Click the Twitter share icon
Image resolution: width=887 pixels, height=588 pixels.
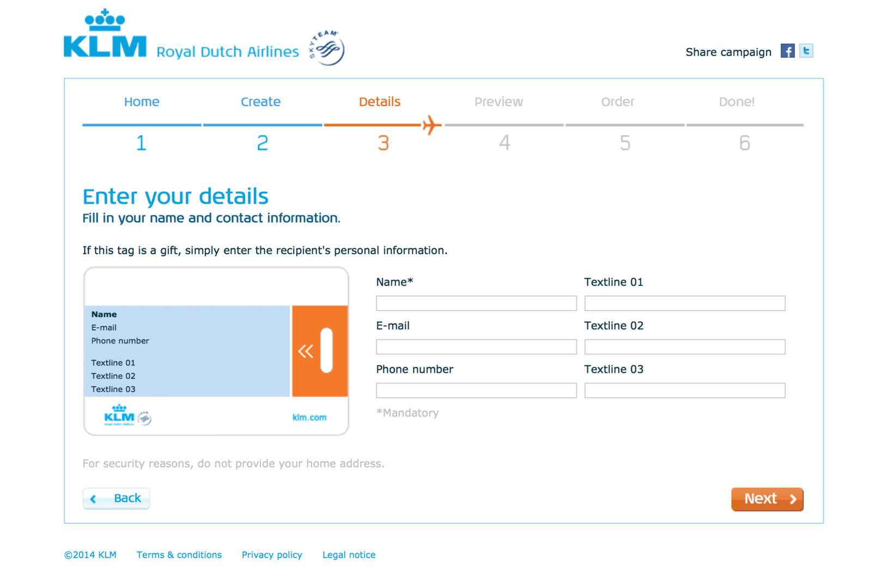806,51
